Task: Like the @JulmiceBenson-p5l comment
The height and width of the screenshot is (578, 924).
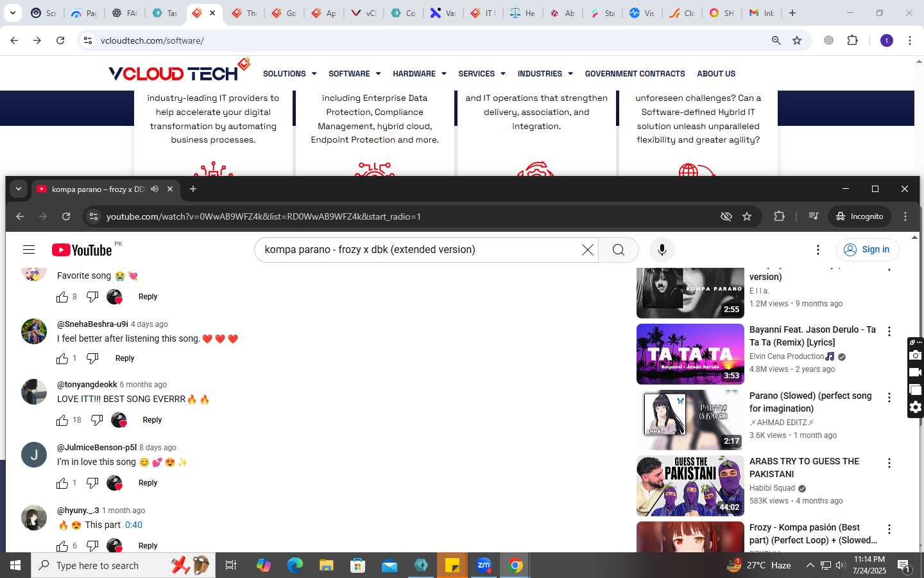Action: (62, 483)
